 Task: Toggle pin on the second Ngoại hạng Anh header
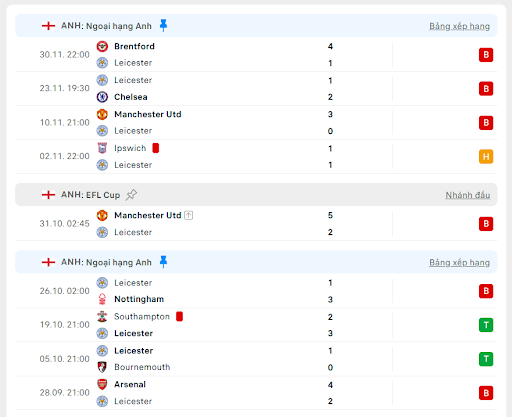tap(163, 262)
